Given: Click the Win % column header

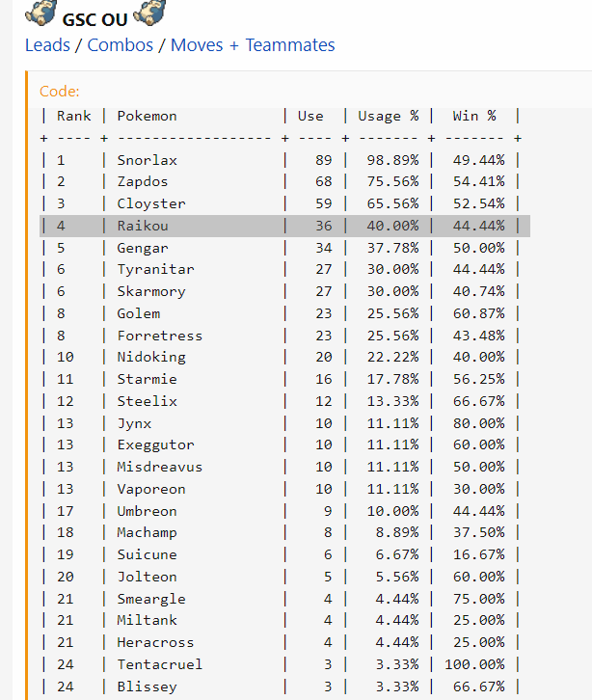Looking at the screenshot, I should coord(474,116).
